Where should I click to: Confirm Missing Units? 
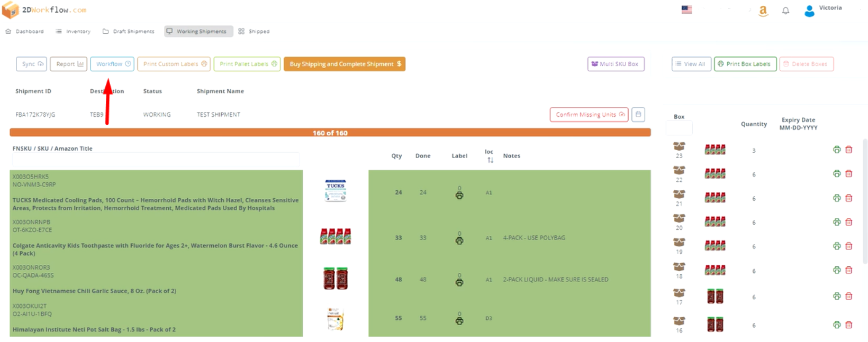(589, 115)
